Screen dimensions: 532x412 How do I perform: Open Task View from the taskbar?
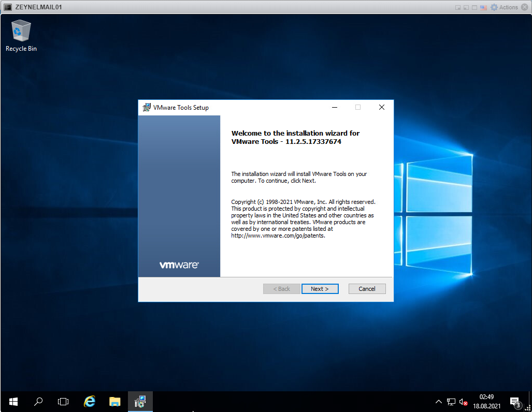point(63,402)
